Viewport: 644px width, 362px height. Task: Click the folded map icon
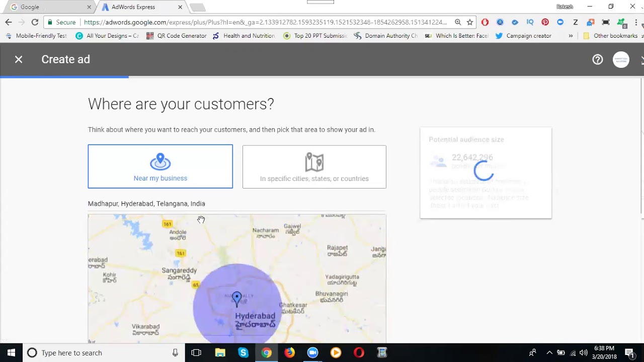(x=314, y=162)
